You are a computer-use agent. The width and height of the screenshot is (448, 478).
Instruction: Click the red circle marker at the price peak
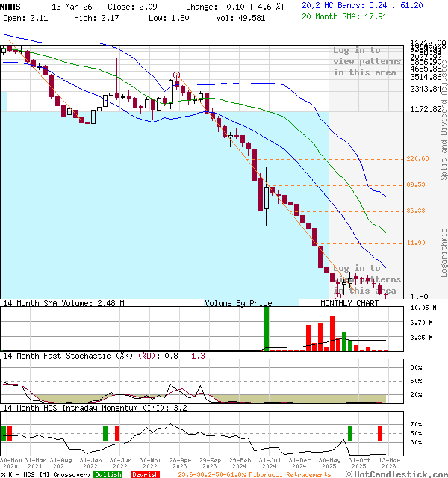click(x=176, y=75)
